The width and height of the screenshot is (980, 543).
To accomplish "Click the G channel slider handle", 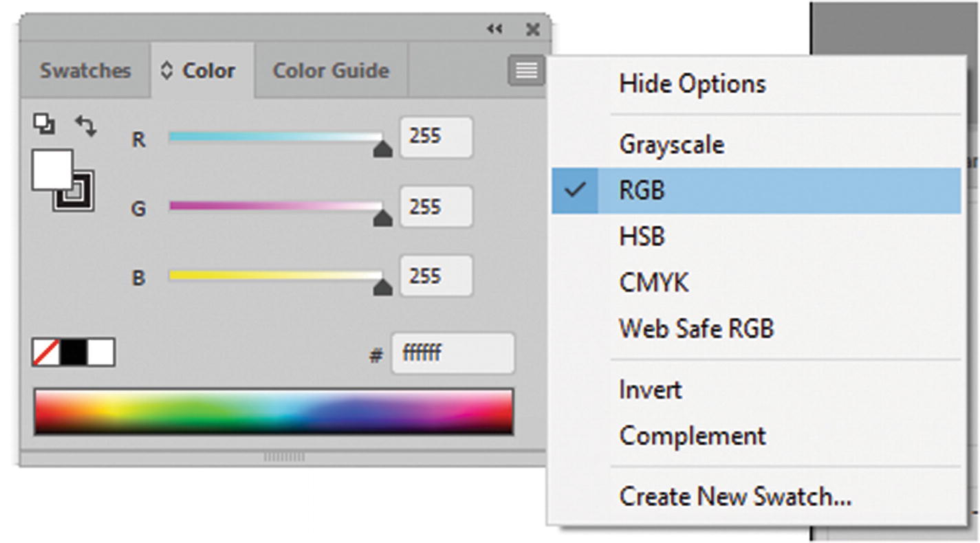I will point(382,218).
